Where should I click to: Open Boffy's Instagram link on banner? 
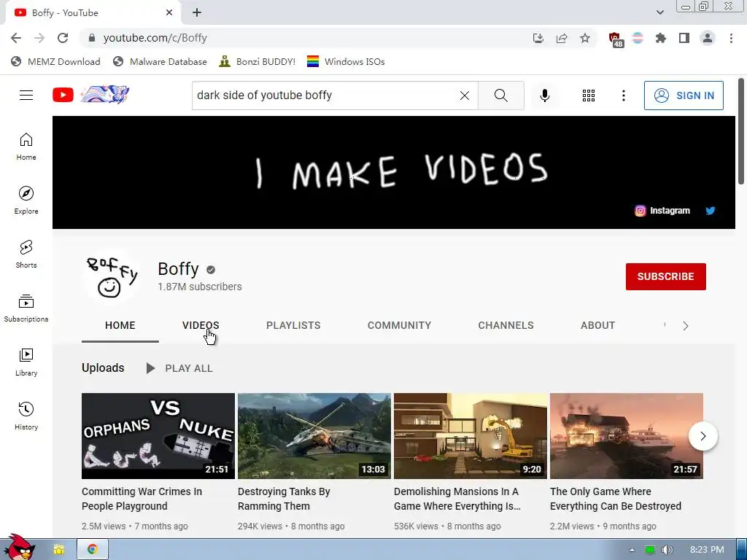pos(662,211)
